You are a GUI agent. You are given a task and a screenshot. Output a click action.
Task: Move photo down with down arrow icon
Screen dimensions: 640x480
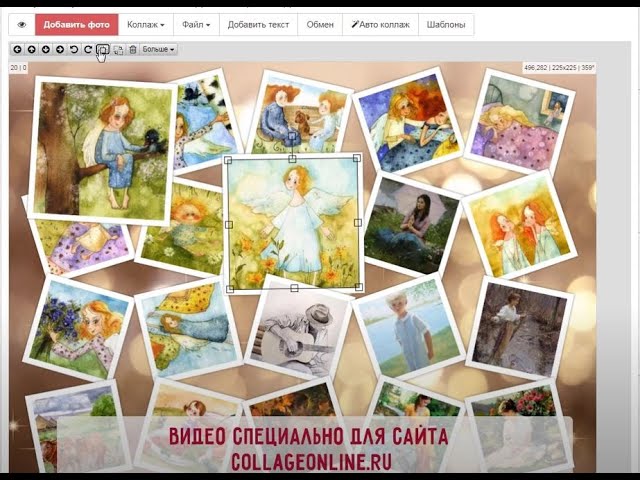click(x=46, y=49)
